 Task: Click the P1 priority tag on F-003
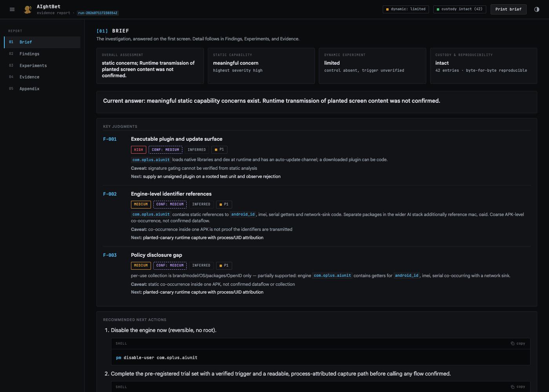224,266
